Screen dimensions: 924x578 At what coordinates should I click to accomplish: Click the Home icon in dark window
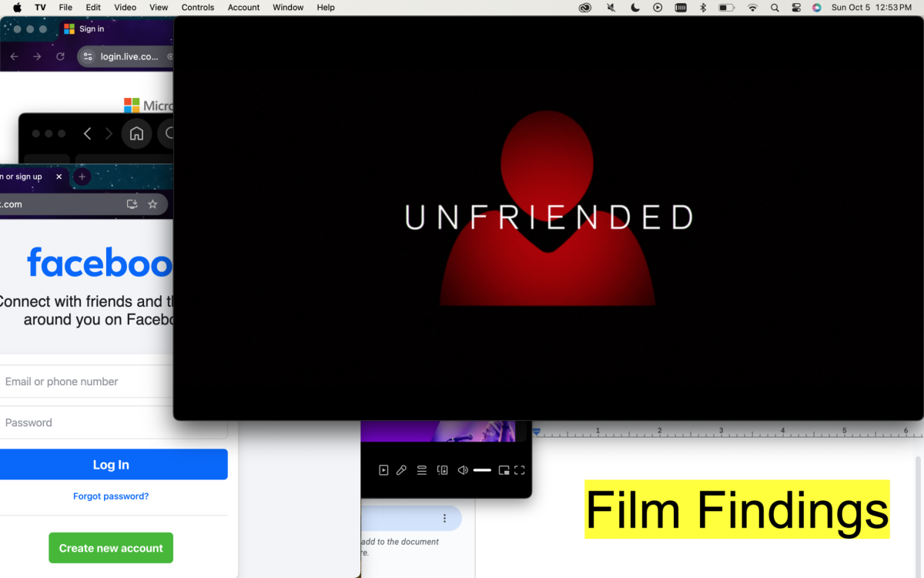click(x=136, y=133)
